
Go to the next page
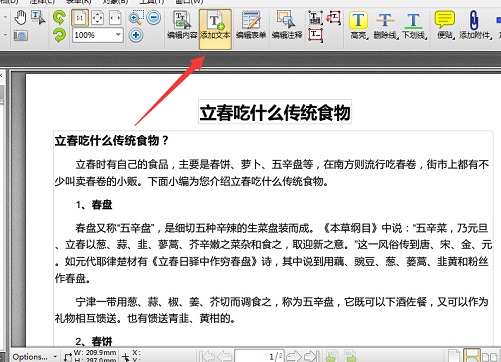294,357
